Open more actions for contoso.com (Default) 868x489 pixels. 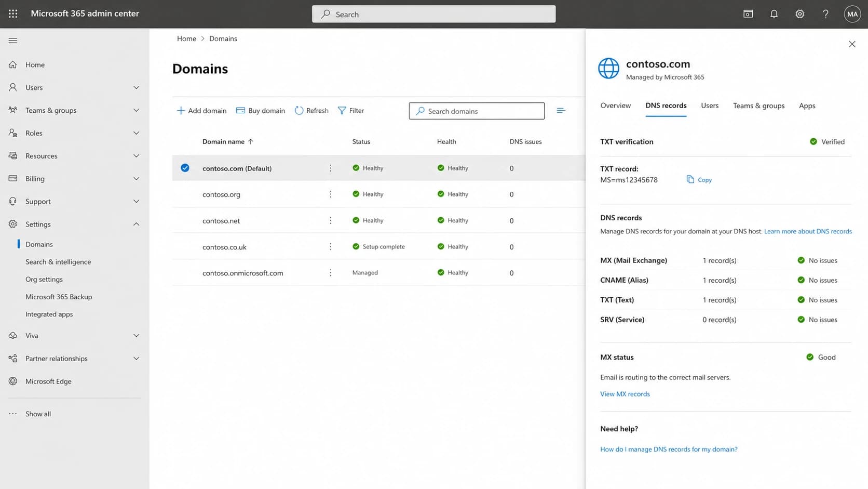tap(330, 168)
